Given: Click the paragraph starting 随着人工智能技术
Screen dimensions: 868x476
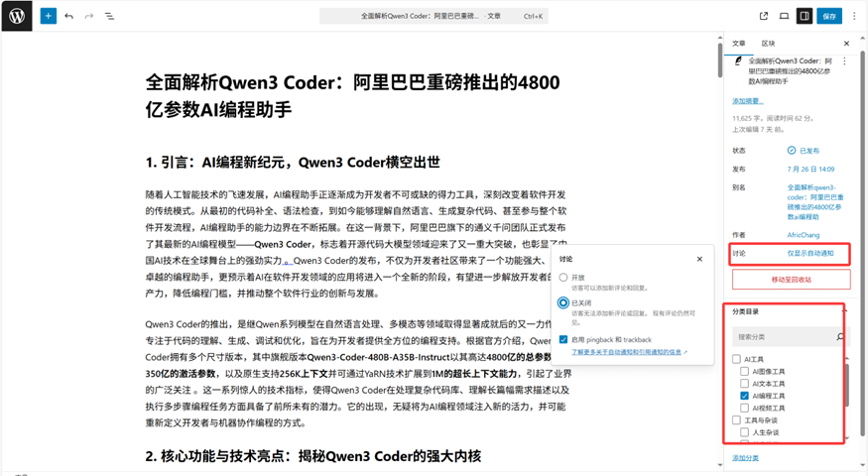Looking at the screenshot, I should (x=356, y=244).
